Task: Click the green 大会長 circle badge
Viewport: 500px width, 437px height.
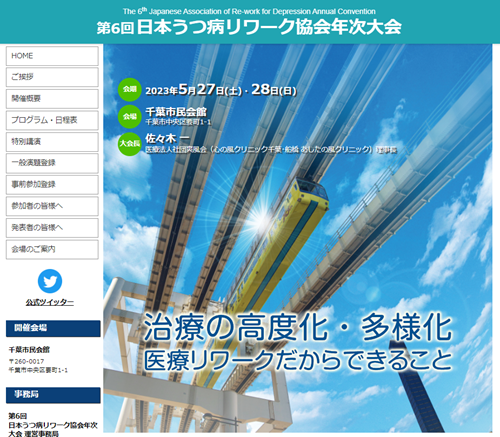Action: coord(130,144)
